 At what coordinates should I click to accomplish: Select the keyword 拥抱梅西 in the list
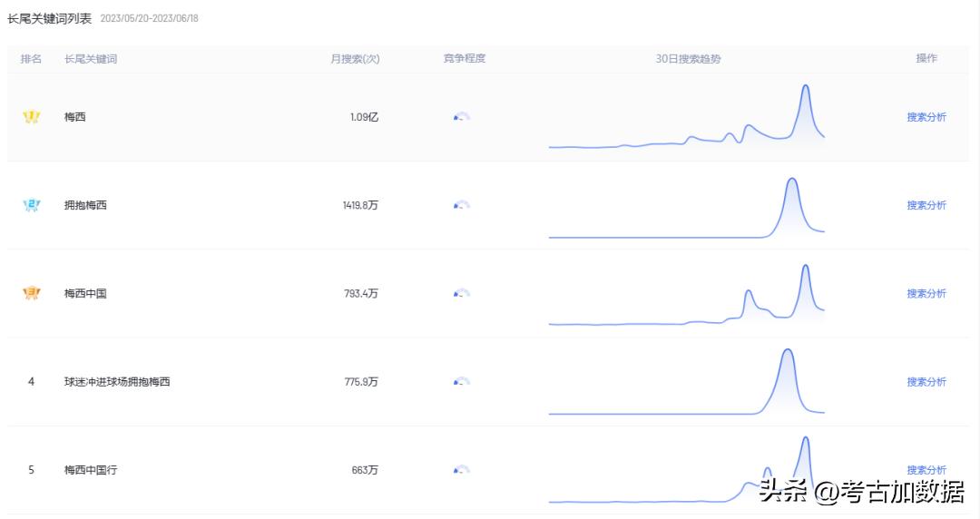coord(85,205)
